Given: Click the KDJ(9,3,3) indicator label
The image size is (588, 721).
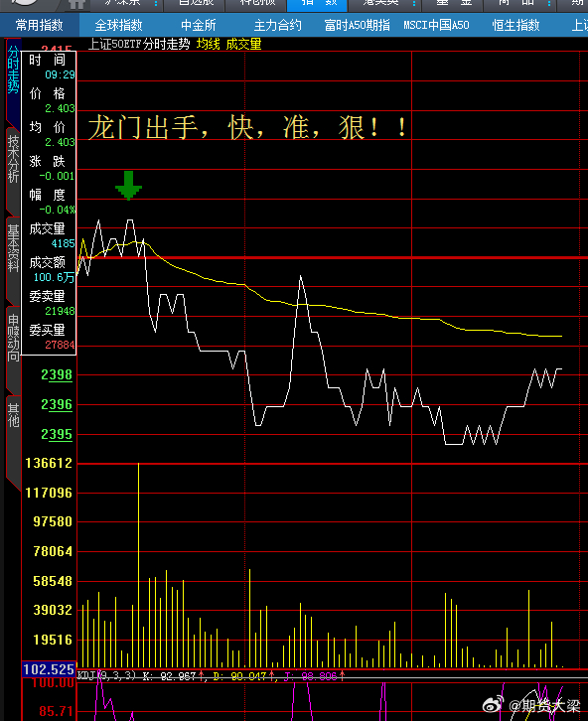Looking at the screenshot, I should 106,675.
